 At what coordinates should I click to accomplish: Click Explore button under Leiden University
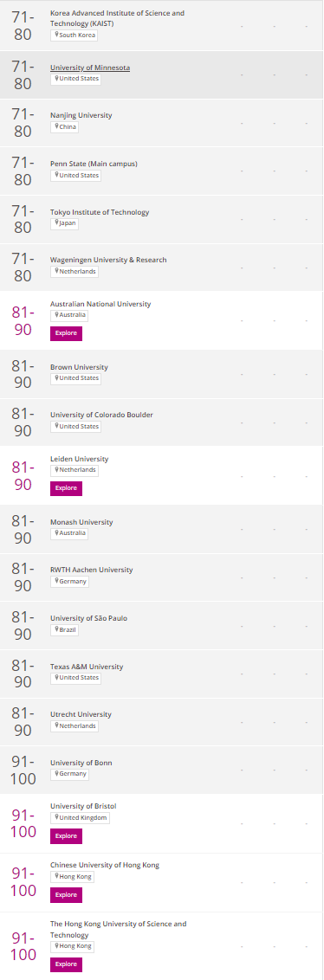[66, 488]
